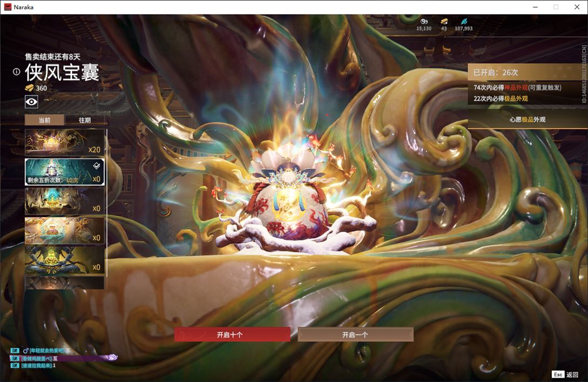Click the 22次内必得极品外观 guarantee text
The height and width of the screenshot is (382, 588).
click(501, 99)
